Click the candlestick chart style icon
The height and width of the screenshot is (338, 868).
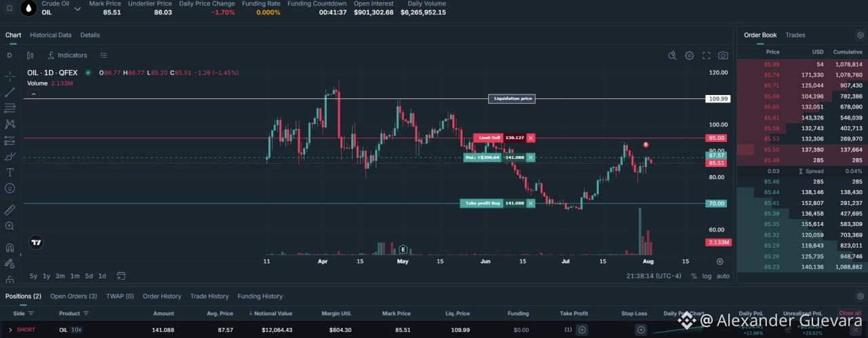pyautogui.click(x=31, y=55)
